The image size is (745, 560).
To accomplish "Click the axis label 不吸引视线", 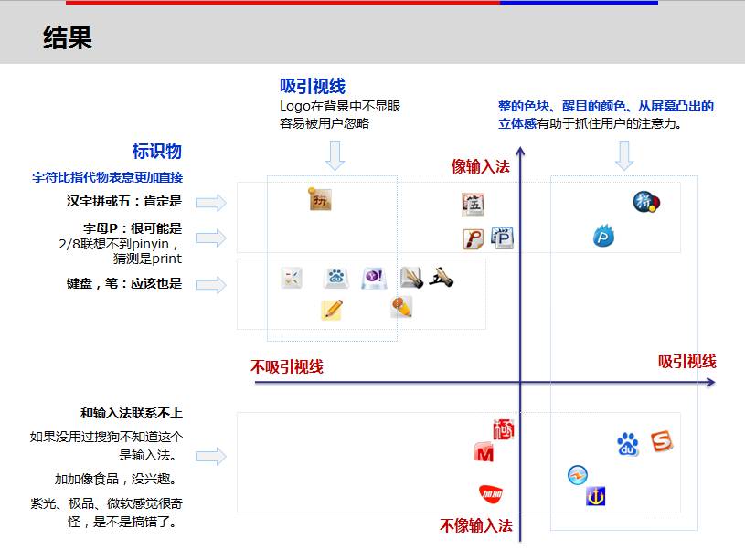I will [x=287, y=366].
